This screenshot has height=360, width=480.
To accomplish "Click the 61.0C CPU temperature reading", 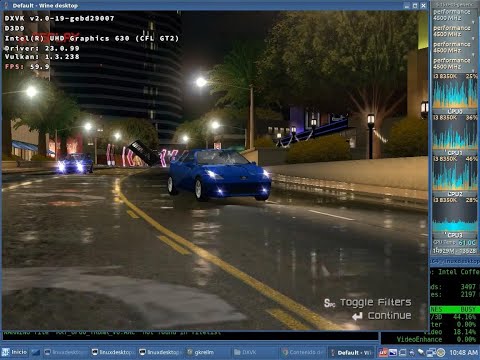I will pos(467,243).
